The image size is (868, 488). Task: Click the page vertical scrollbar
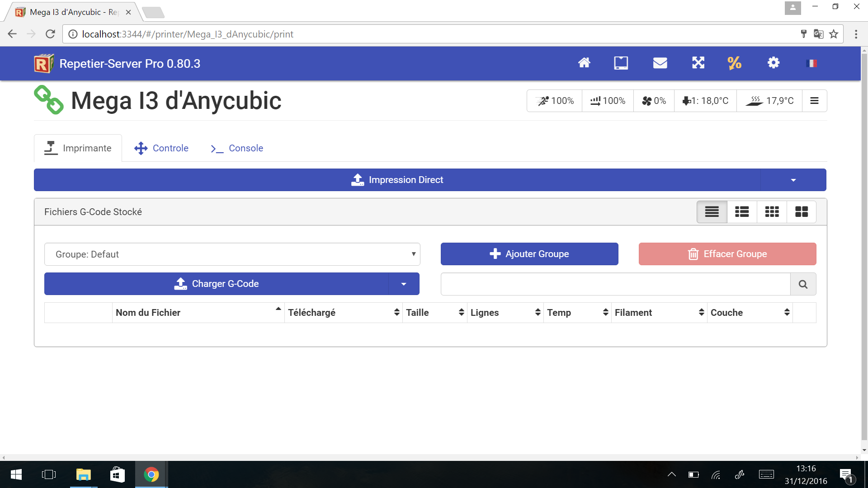pyautogui.click(x=864, y=247)
